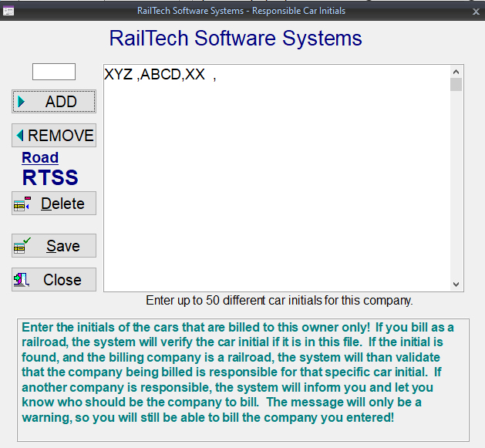Viewport: 485px width, 448px height.
Task: Close the window with the title bar X
Action: (x=476, y=12)
